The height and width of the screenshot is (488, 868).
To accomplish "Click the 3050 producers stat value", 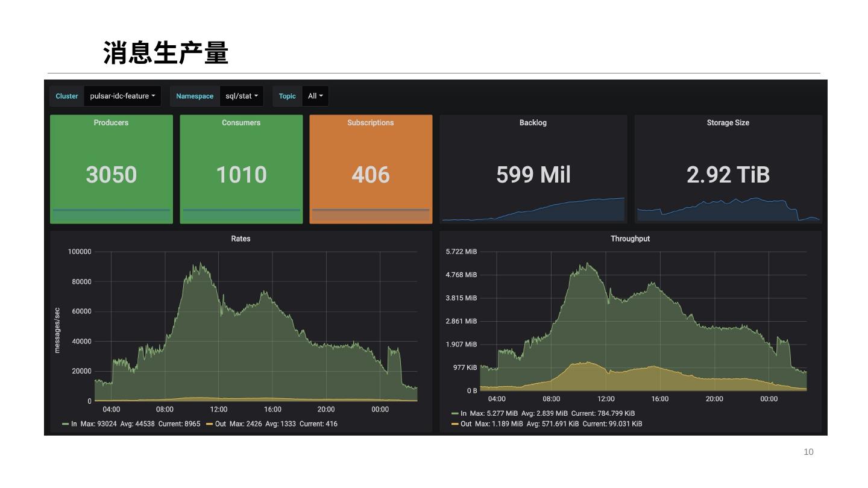I will [x=111, y=175].
